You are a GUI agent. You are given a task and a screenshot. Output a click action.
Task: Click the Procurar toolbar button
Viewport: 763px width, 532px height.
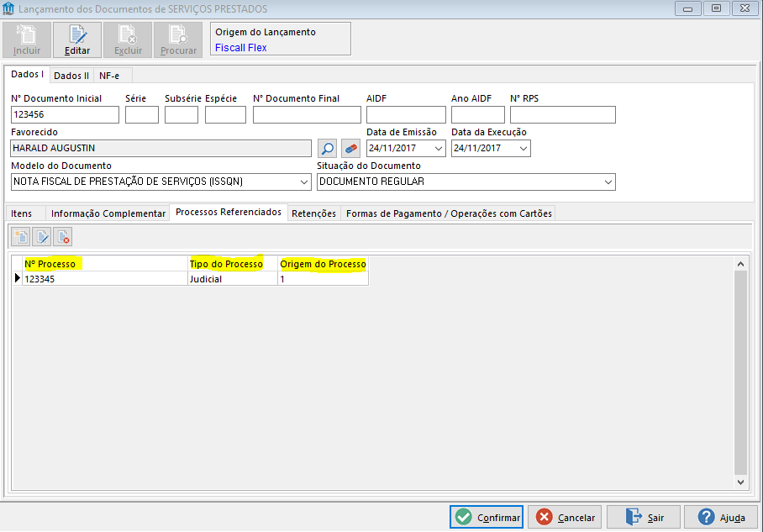point(178,40)
